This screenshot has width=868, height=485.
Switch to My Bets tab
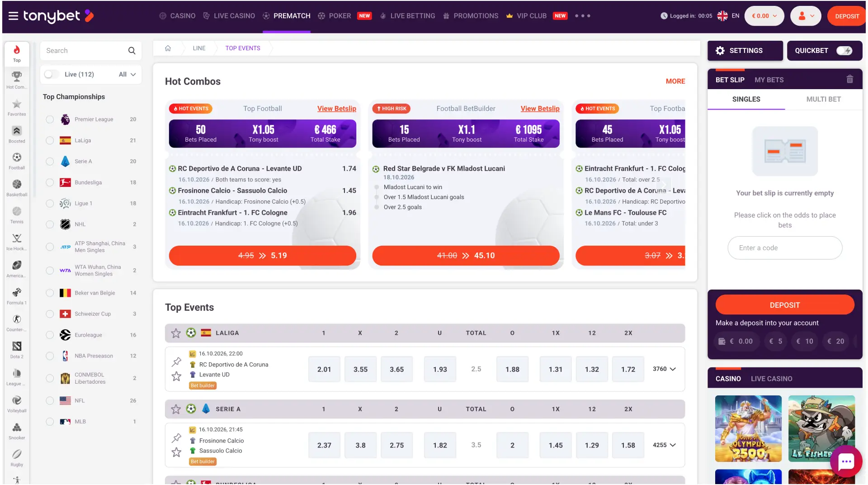[769, 80]
